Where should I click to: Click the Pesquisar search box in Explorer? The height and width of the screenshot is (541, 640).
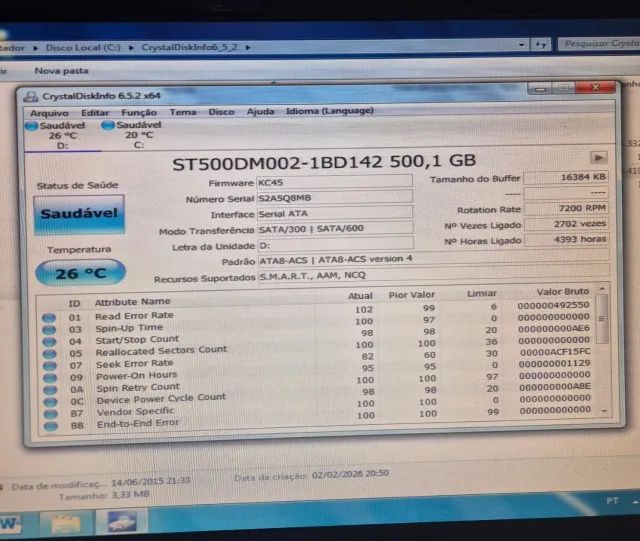point(599,43)
